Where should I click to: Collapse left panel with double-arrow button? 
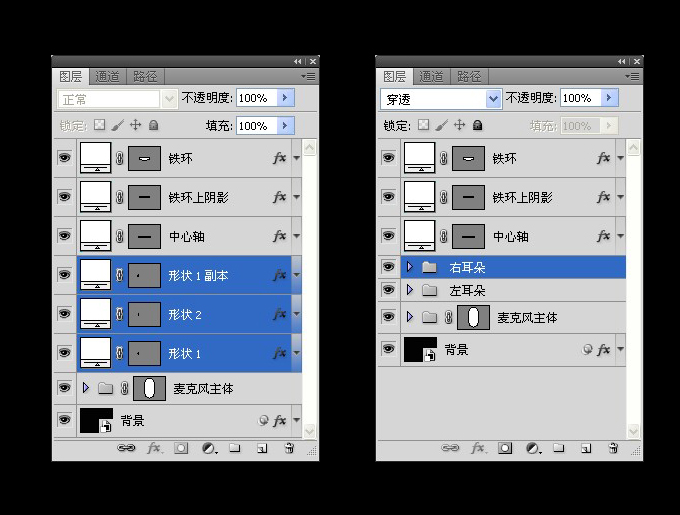click(x=298, y=62)
